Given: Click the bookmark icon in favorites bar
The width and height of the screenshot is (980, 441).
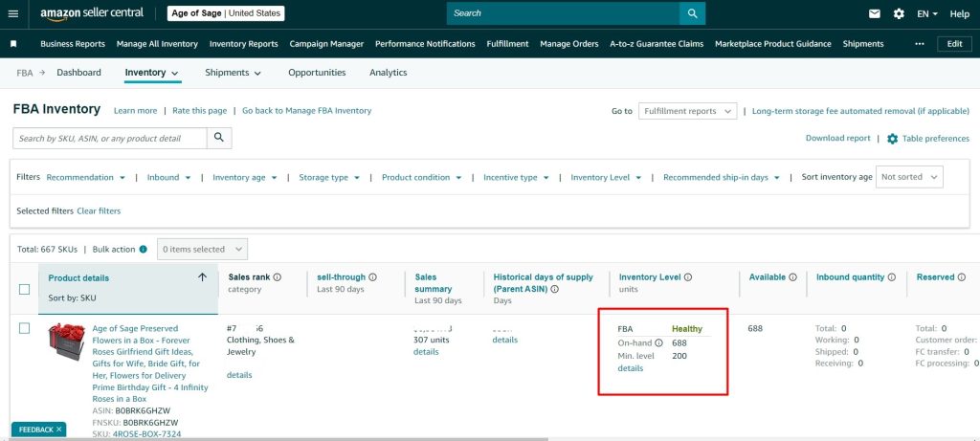Looking at the screenshot, I should pyautogui.click(x=13, y=44).
